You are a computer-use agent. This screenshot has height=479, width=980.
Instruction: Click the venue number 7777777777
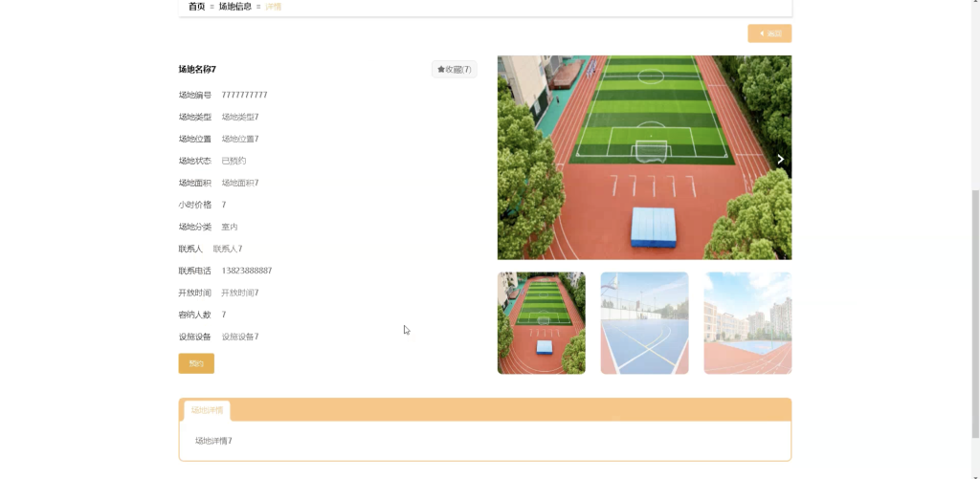(x=244, y=95)
